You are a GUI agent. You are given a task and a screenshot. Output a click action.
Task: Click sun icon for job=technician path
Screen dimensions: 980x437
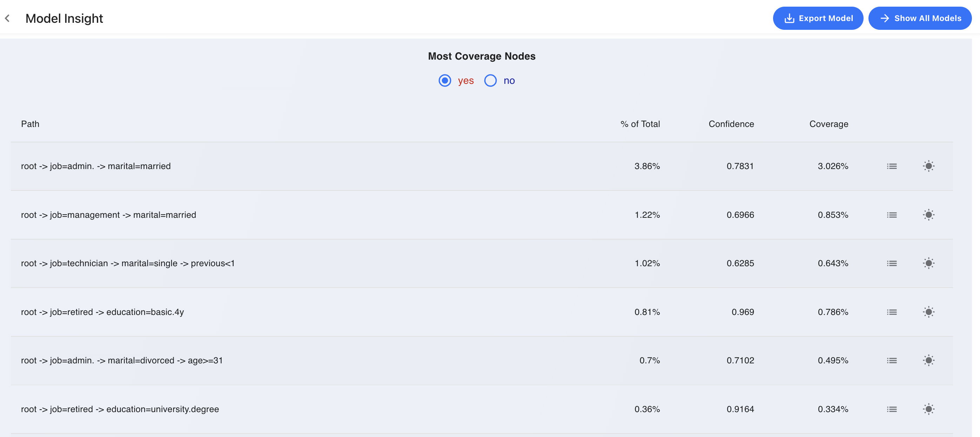tap(928, 263)
